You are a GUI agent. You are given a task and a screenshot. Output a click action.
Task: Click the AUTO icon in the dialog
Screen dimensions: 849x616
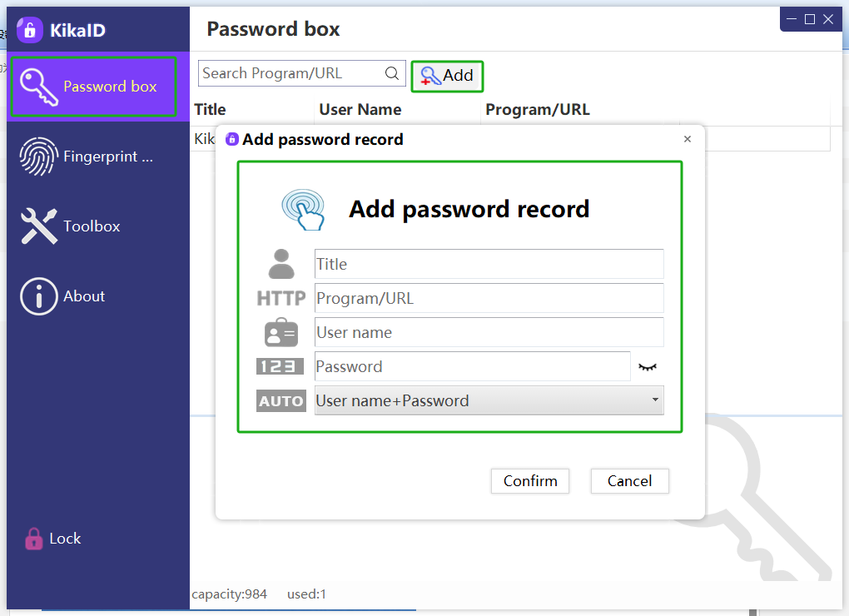point(282,400)
